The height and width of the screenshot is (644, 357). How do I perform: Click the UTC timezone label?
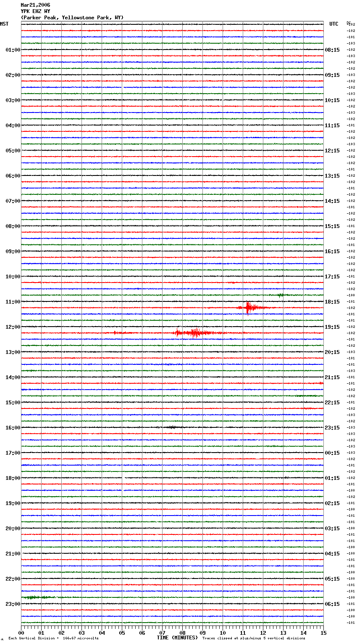coord(334,24)
